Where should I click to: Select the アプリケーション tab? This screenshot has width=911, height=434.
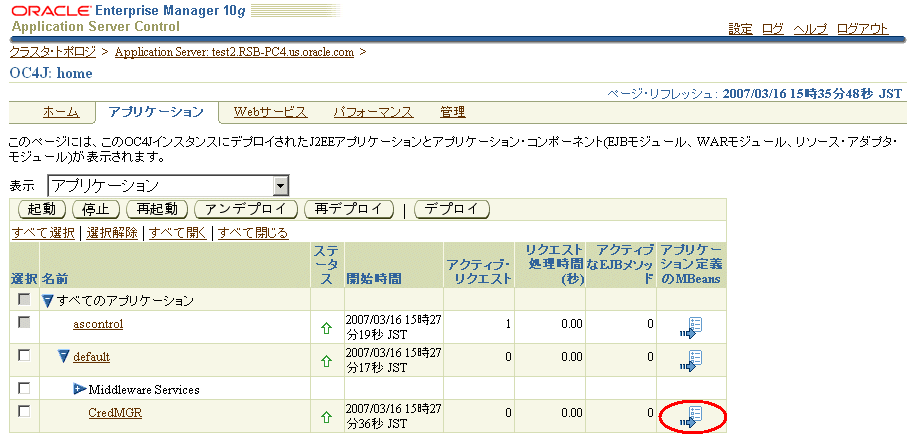point(156,112)
